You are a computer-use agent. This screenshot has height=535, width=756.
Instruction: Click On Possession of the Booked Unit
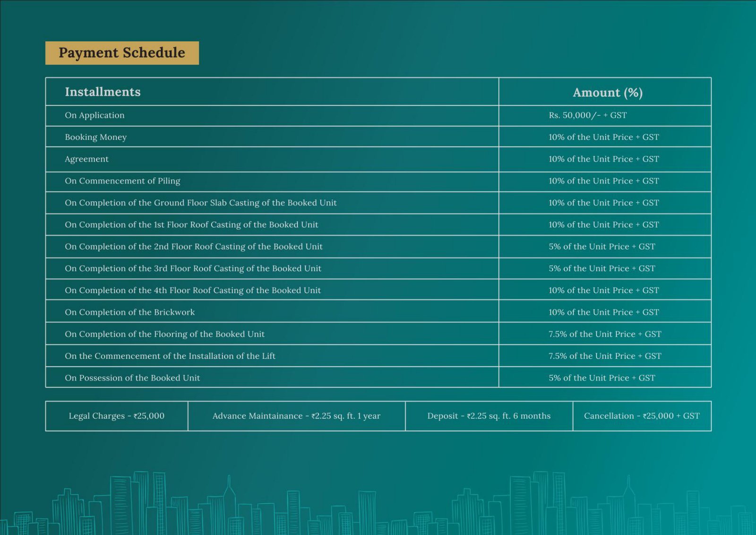point(132,378)
